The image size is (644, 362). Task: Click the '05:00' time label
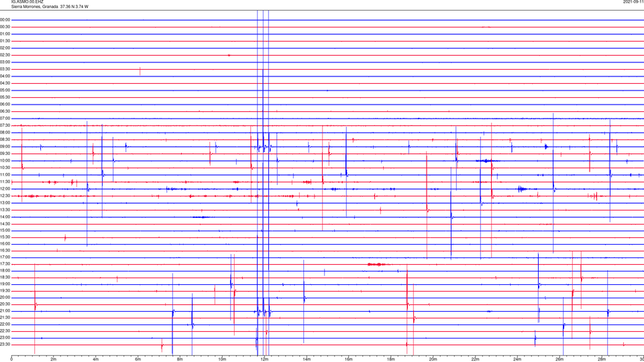coord(5,90)
